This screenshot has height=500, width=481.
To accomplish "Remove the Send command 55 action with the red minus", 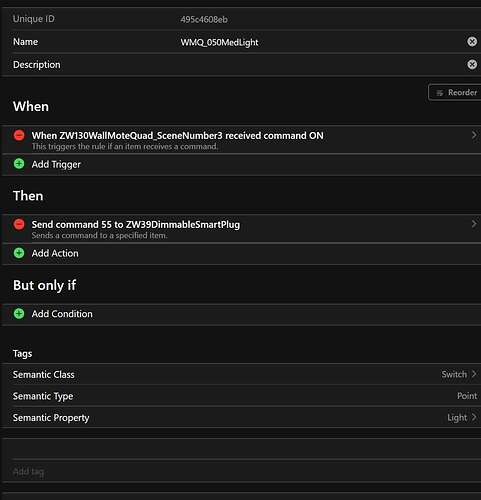I will [19, 224].
